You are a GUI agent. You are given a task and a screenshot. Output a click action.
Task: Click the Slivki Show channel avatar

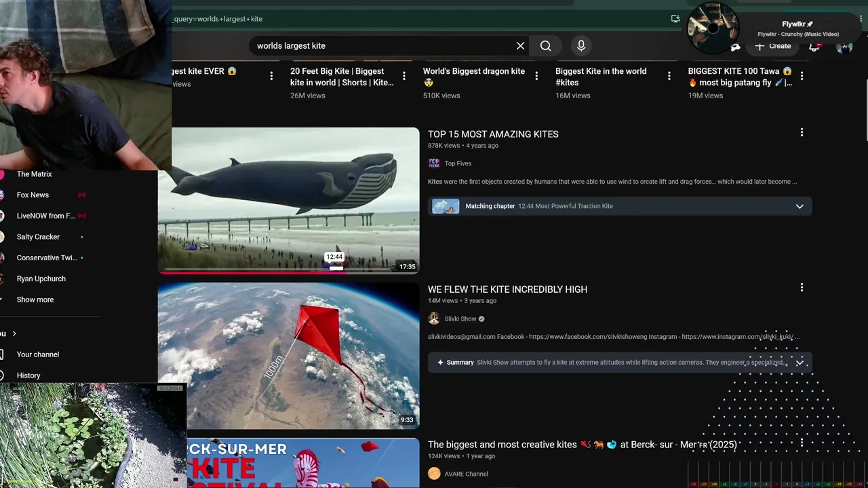coord(434,319)
